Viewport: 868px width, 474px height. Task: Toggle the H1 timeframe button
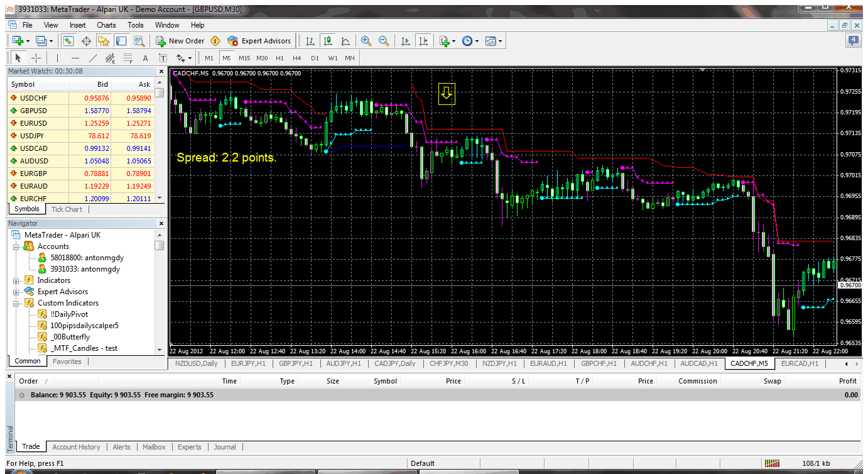click(279, 58)
